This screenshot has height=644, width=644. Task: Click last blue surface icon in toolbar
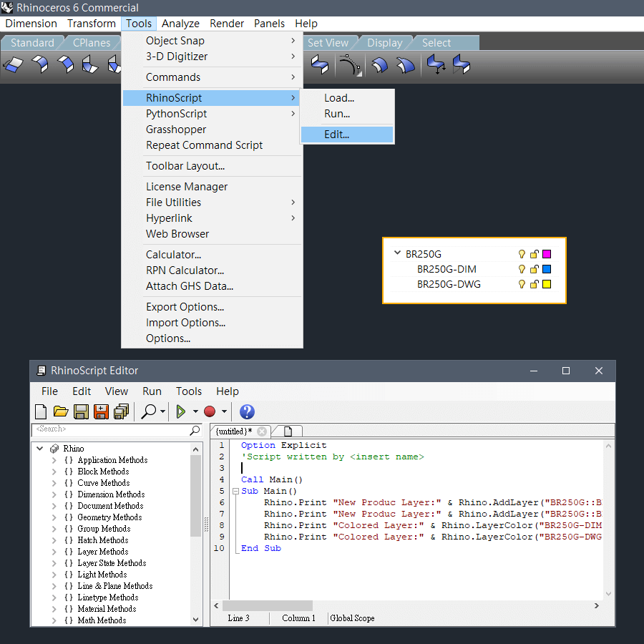(x=462, y=64)
